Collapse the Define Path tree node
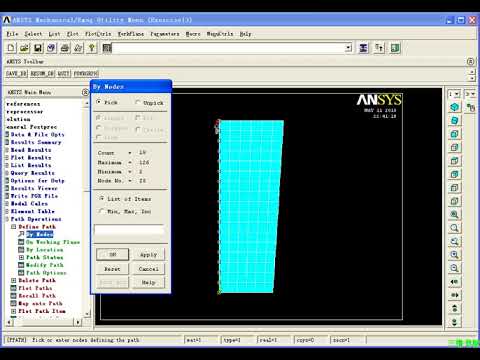Viewport: 480px width, 360px height. (14, 227)
